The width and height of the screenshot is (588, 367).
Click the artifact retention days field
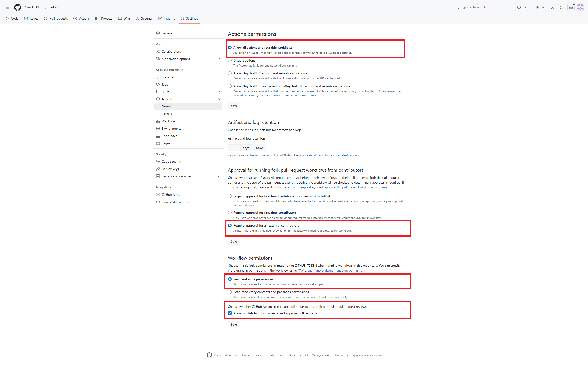click(240, 148)
